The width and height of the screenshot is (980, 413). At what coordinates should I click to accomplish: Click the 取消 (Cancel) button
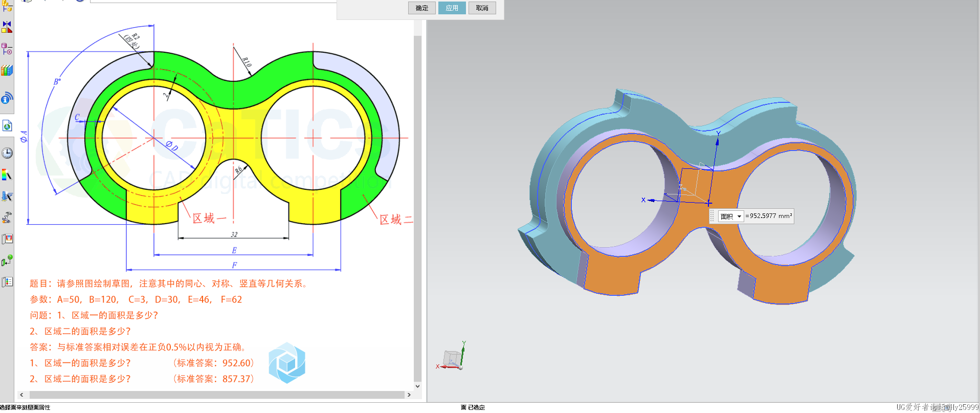point(482,8)
